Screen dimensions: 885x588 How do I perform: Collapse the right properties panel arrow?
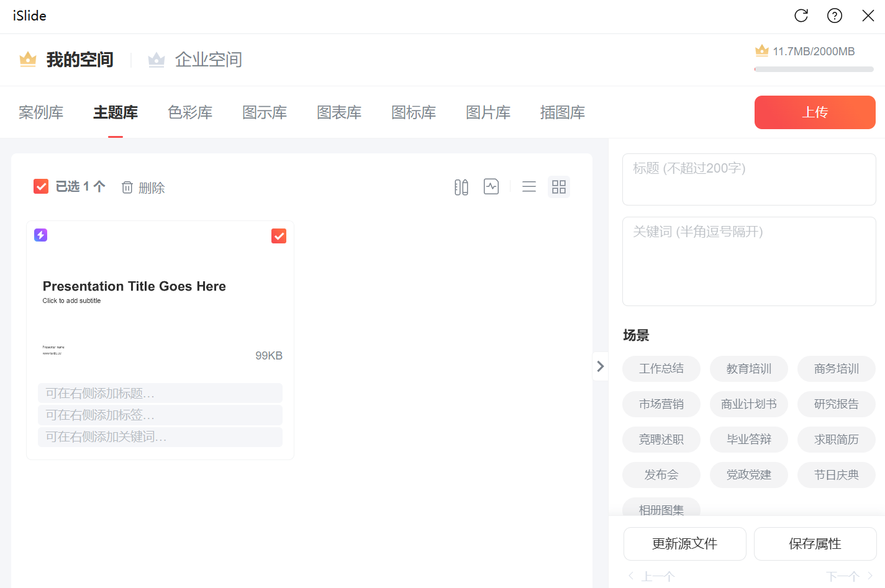pos(600,366)
